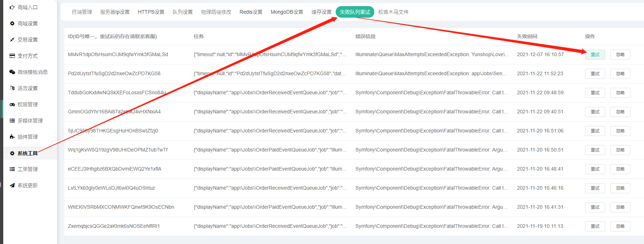
Task: Retry the LvtLYkb3gly0eWLoDJt... job
Action: click(x=595, y=188)
